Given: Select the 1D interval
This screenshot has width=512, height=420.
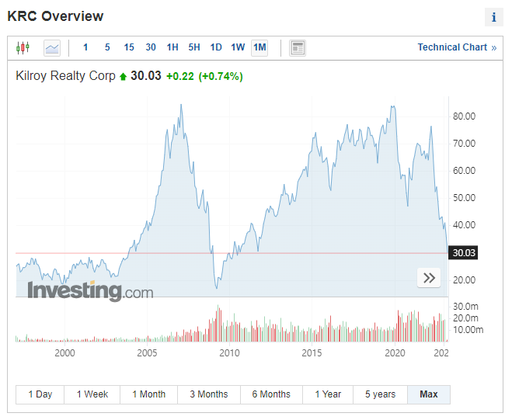Looking at the screenshot, I should click(x=216, y=47).
